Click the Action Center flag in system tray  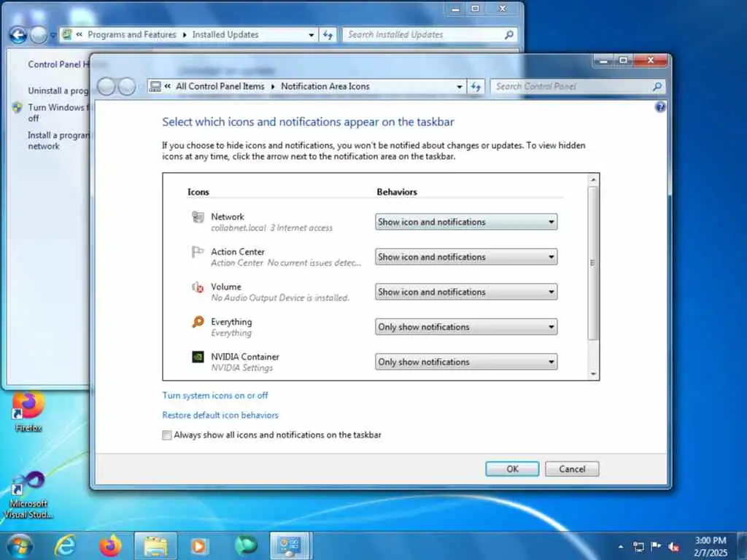point(656,546)
